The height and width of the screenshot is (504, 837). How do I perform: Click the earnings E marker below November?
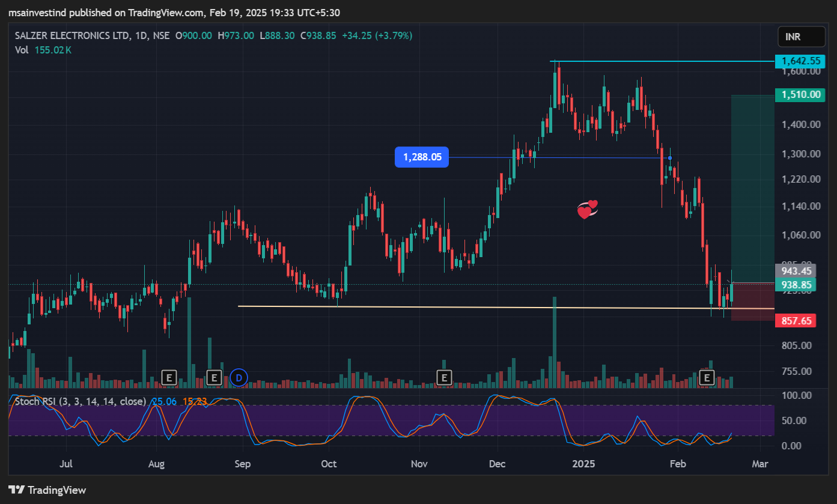pos(444,378)
